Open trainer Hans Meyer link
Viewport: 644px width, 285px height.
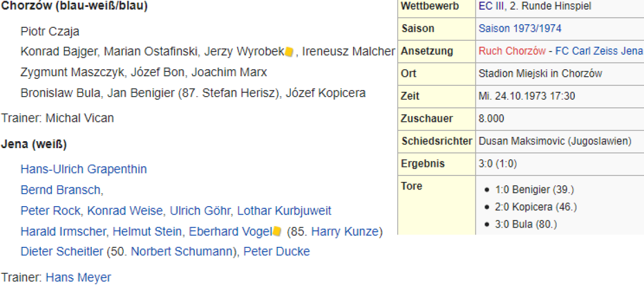tap(78, 277)
